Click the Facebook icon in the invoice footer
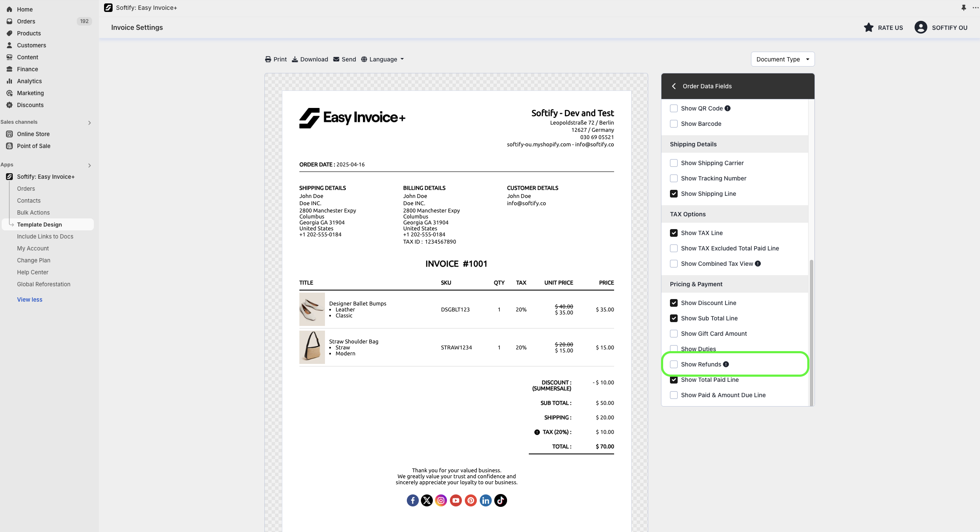 tap(412, 500)
